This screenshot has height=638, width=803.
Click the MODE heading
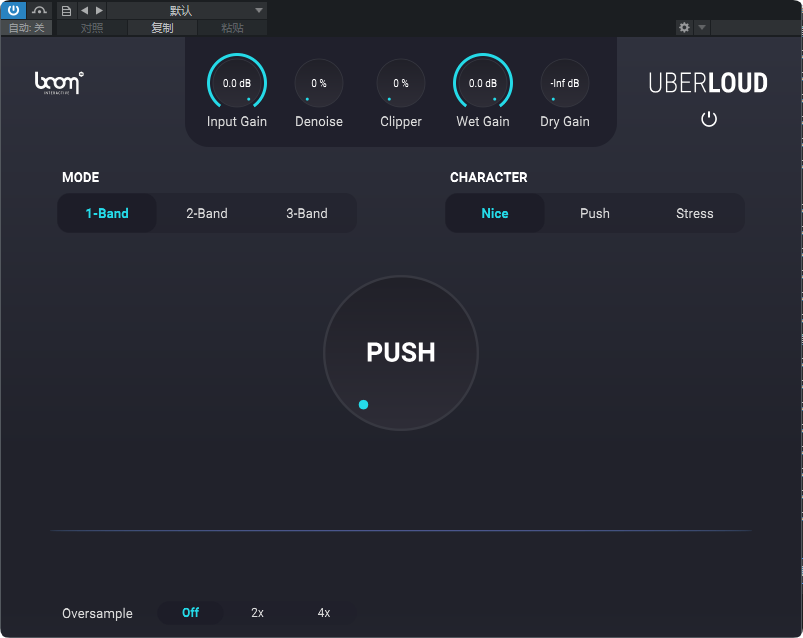click(x=80, y=177)
